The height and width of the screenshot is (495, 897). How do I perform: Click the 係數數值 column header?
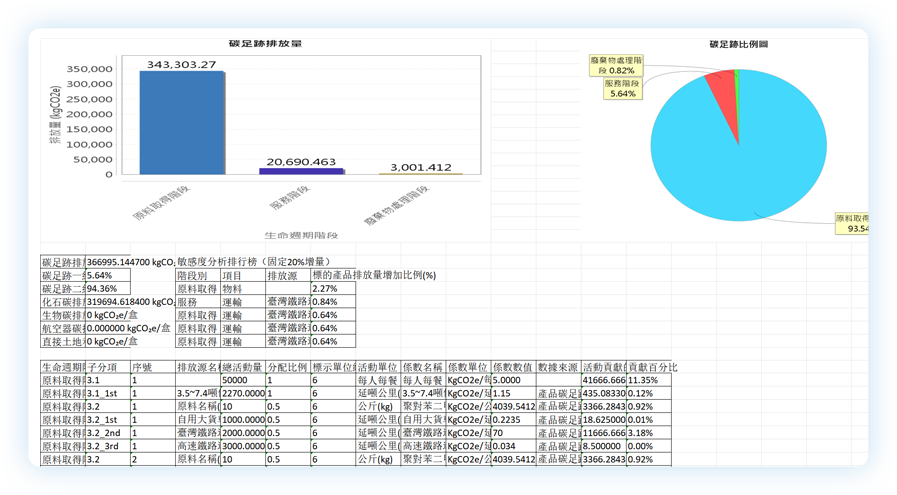coord(513,367)
